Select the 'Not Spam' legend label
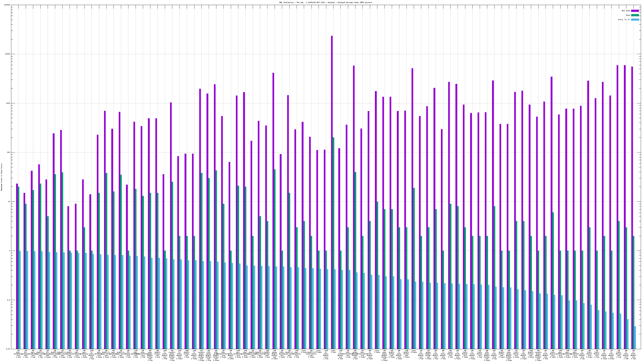 pyautogui.click(x=626, y=11)
